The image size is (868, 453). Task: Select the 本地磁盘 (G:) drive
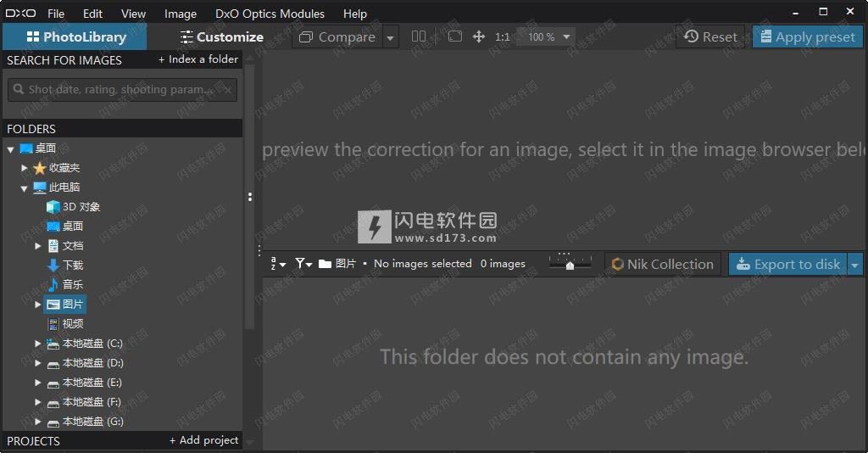85,422
